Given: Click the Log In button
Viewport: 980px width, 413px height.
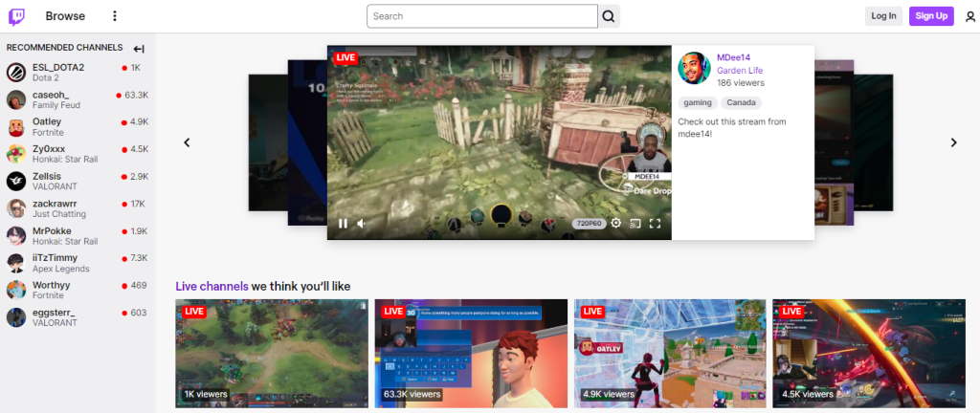Looking at the screenshot, I should (x=883, y=16).
